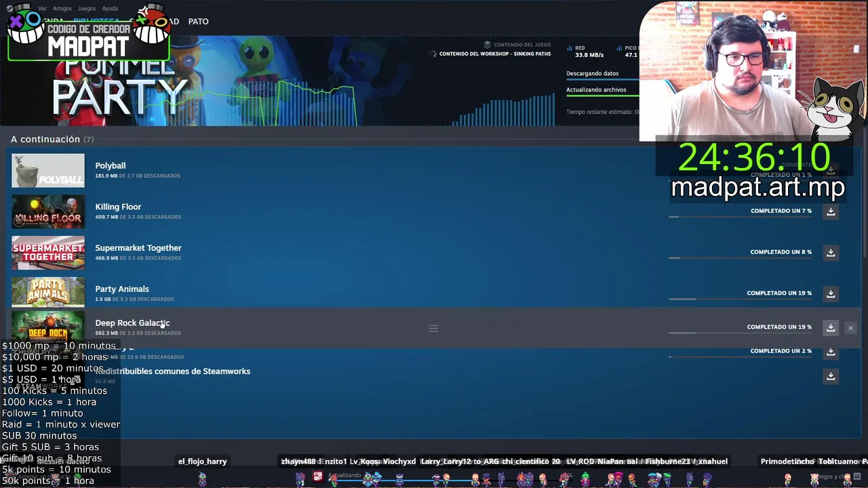Click '181.9 MB de 2.7 GB descargados' text
Viewport: 868px width, 488px height.
point(138,176)
